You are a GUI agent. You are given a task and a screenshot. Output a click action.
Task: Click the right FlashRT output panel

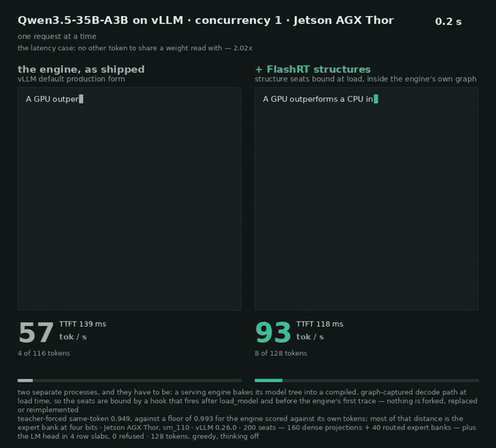tap(367, 199)
